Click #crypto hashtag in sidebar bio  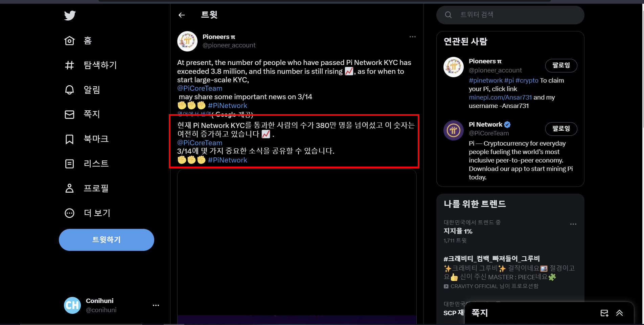point(527,81)
